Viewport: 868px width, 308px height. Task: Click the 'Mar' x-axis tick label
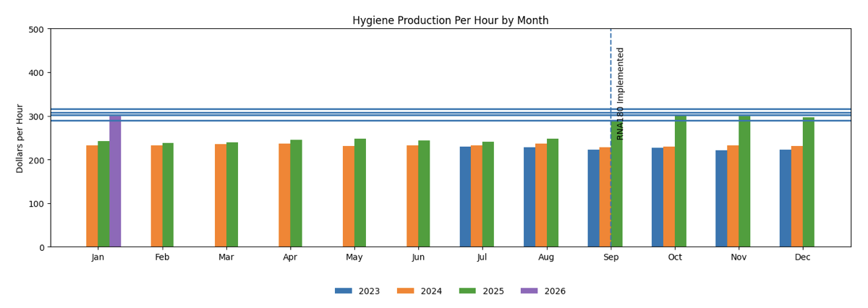coord(226,257)
